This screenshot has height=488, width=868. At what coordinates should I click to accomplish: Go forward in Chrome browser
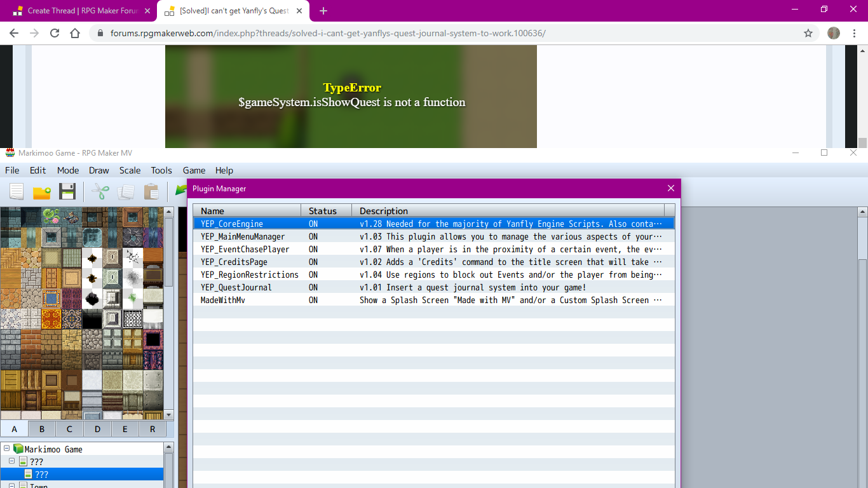(34, 33)
